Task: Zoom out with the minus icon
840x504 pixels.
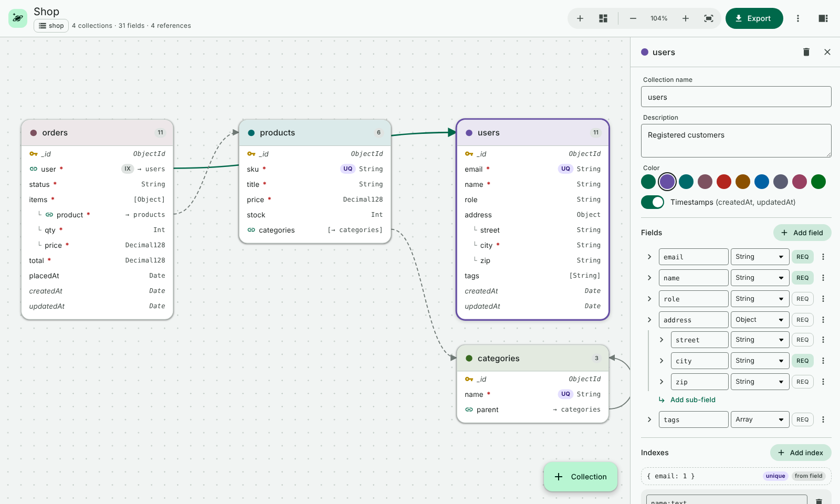Action: coord(633,18)
